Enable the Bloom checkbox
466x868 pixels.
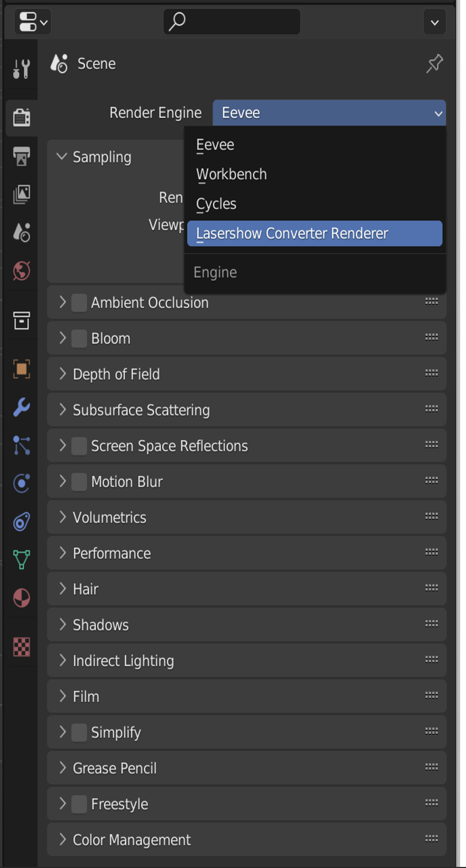[79, 339]
